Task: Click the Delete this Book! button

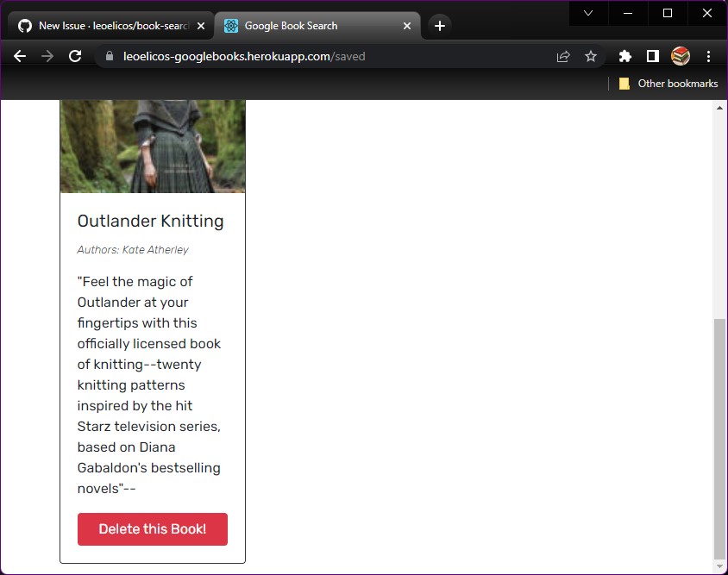Action: [153, 529]
